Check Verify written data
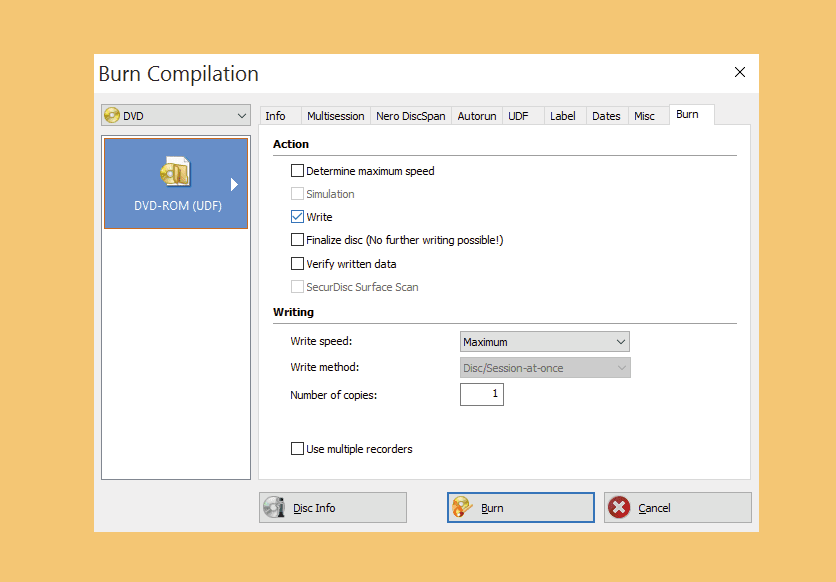The width and height of the screenshot is (836, 582). [297, 263]
